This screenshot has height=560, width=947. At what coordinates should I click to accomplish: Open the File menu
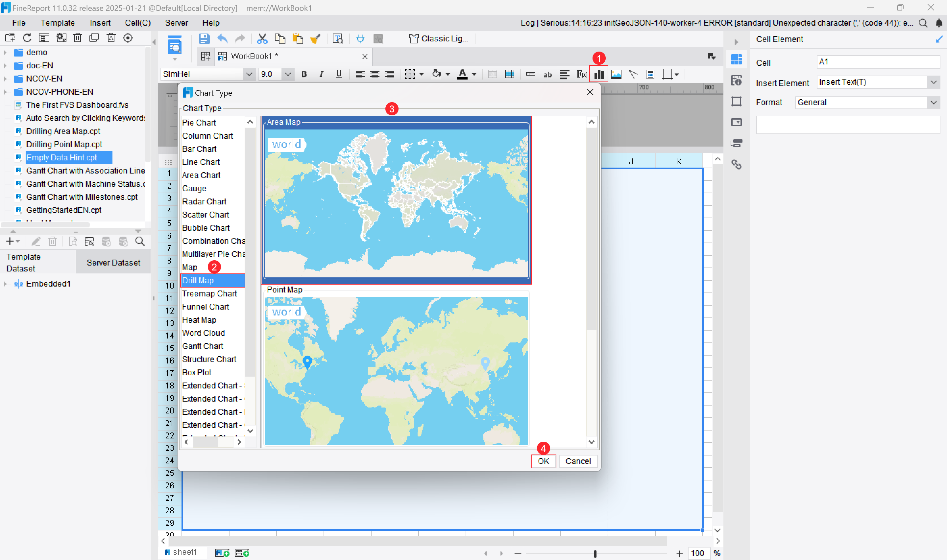pyautogui.click(x=19, y=23)
